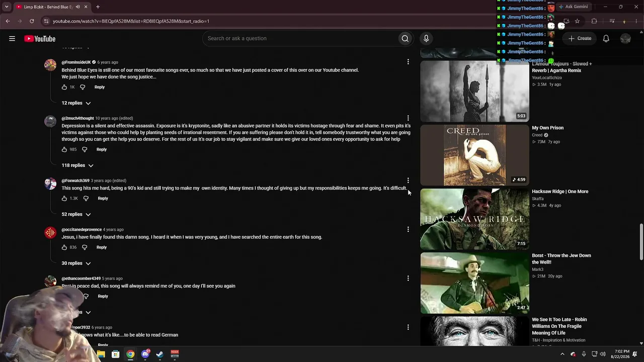Expand the 118 replies thread
The height and width of the screenshot is (362, 644).
pos(77,165)
